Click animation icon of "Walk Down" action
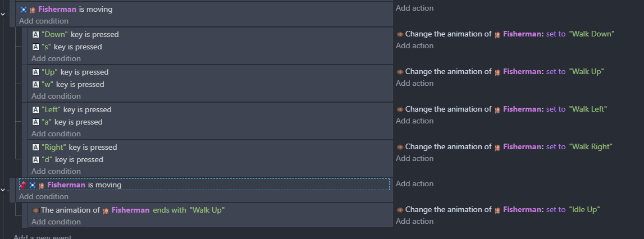The width and height of the screenshot is (644, 239). click(x=400, y=34)
